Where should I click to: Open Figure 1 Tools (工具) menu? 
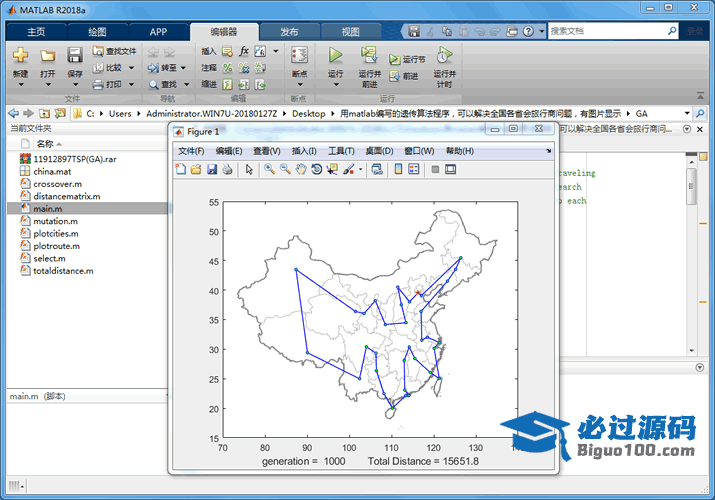click(342, 151)
